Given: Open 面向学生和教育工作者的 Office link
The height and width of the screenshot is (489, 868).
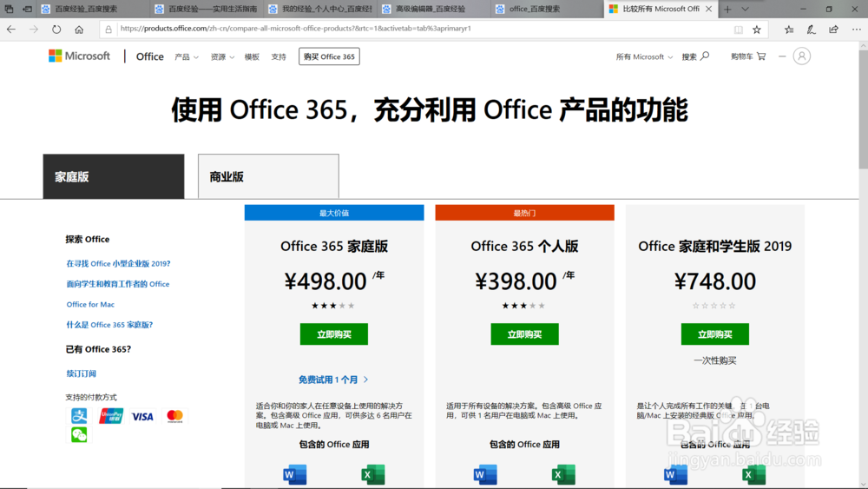Looking at the screenshot, I should click(118, 284).
